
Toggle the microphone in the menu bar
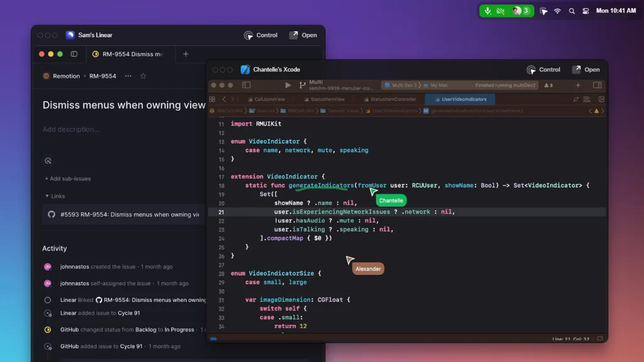(487, 11)
